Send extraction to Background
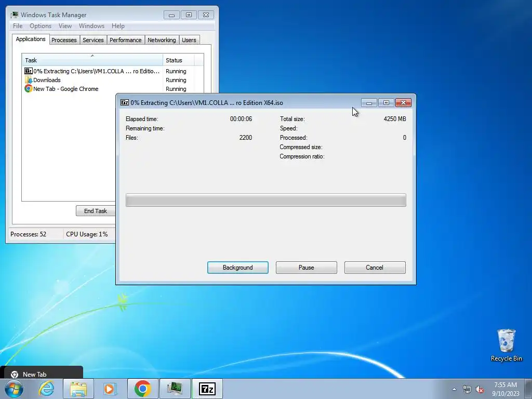 tap(237, 268)
